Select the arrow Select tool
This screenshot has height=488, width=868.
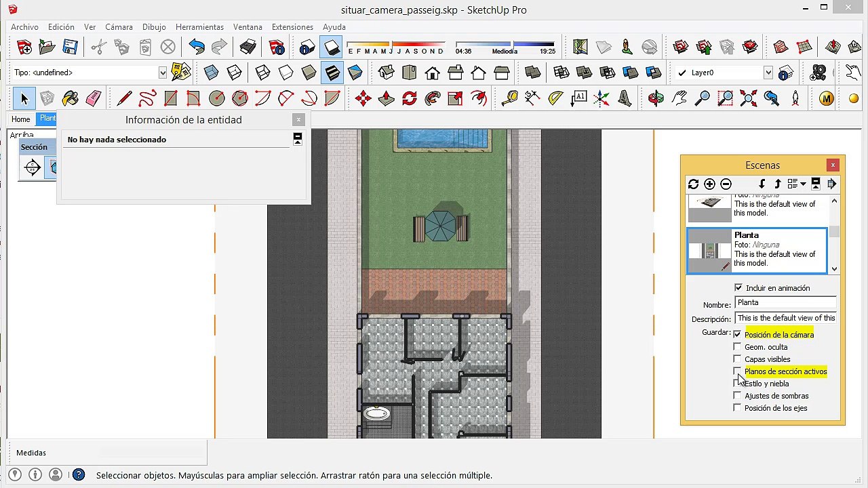[x=24, y=99]
